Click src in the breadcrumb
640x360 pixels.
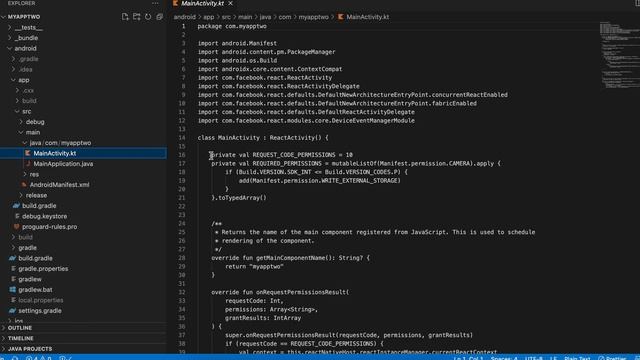pyautogui.click(x=226, y=17)
